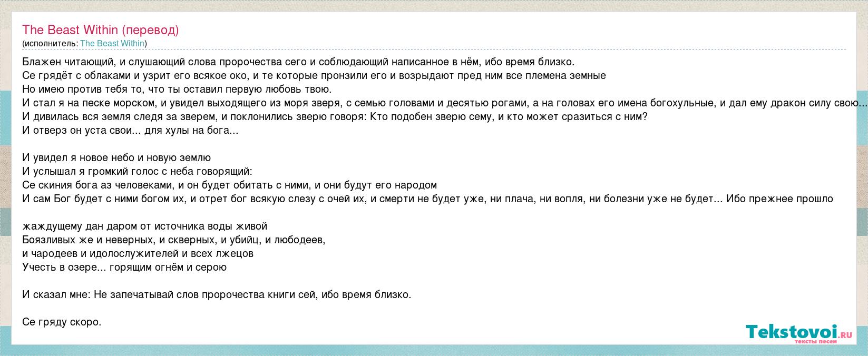Select the line 'Но имею против тебя то'
This screenshot has height=356, width=868.
pos(177,89)
